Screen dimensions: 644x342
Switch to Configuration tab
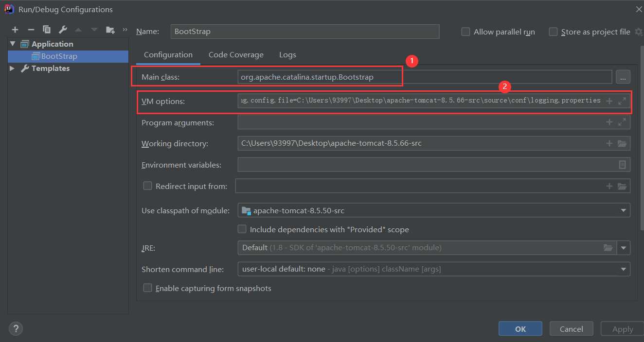point(168,55)
